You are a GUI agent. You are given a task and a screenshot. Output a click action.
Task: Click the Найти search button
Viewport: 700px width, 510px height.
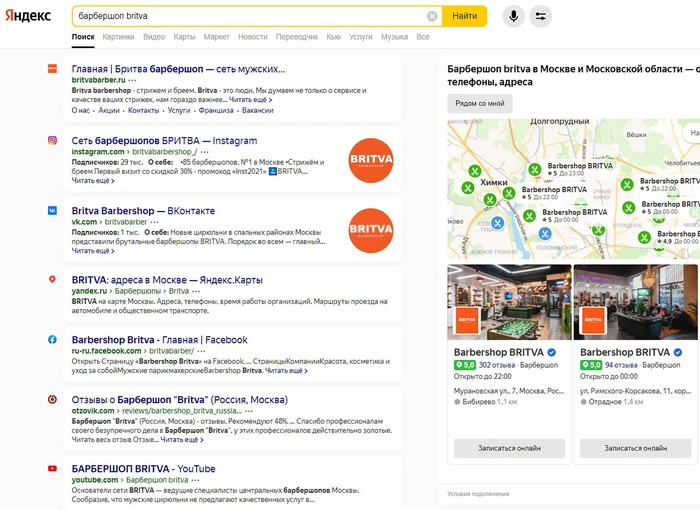point(464,16)
